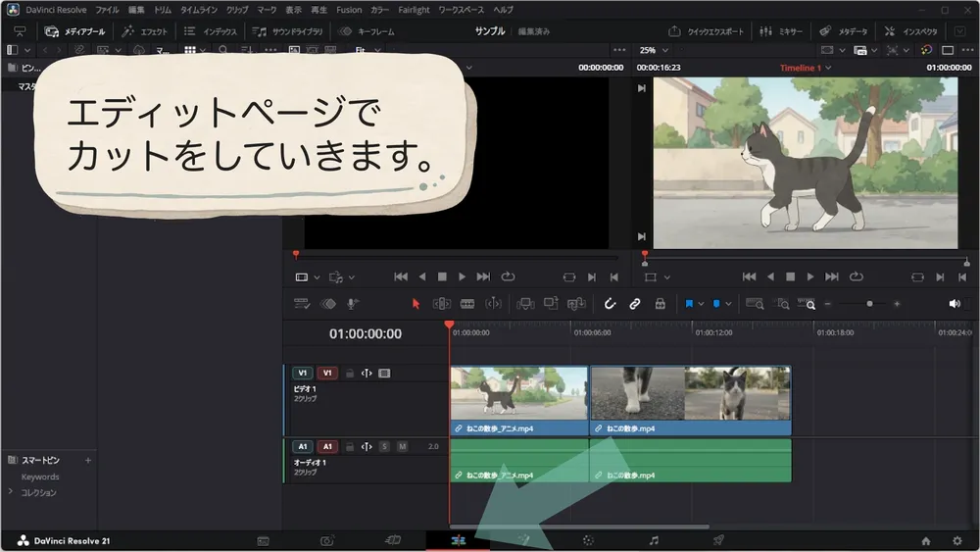Jump to timeline start in timeline viewer
The height and width of the screenshot is (552, 980).
[x=749, y=276]
